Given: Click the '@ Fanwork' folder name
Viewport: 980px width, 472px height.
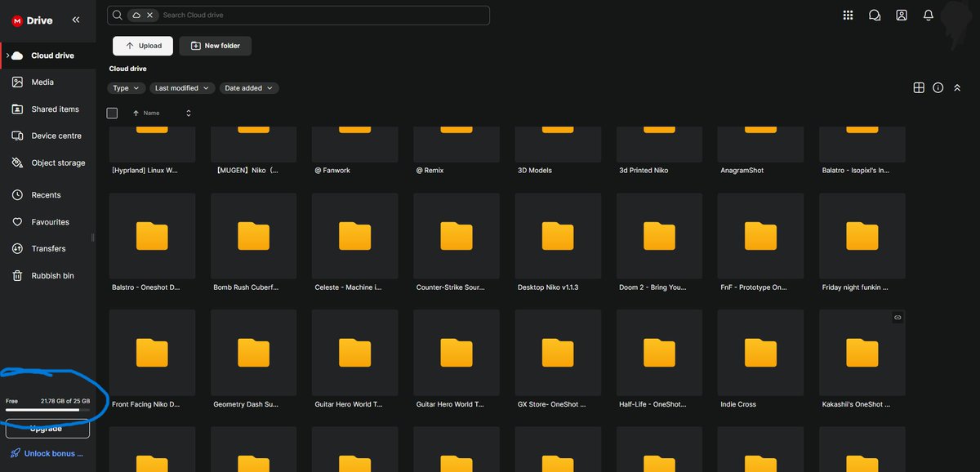Looking at the screenshot, I should pos(331,171).
